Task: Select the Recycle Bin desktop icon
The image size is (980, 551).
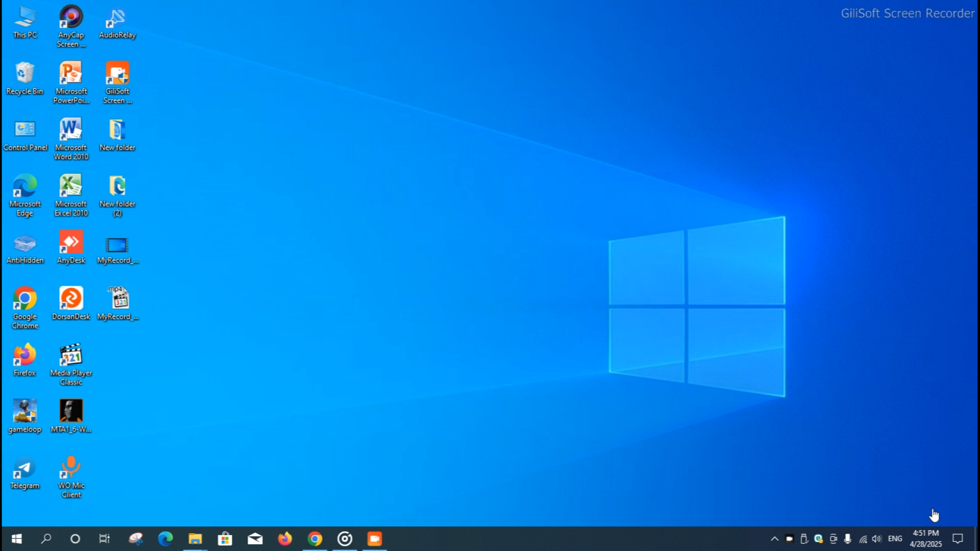Action: click(24, 79)
